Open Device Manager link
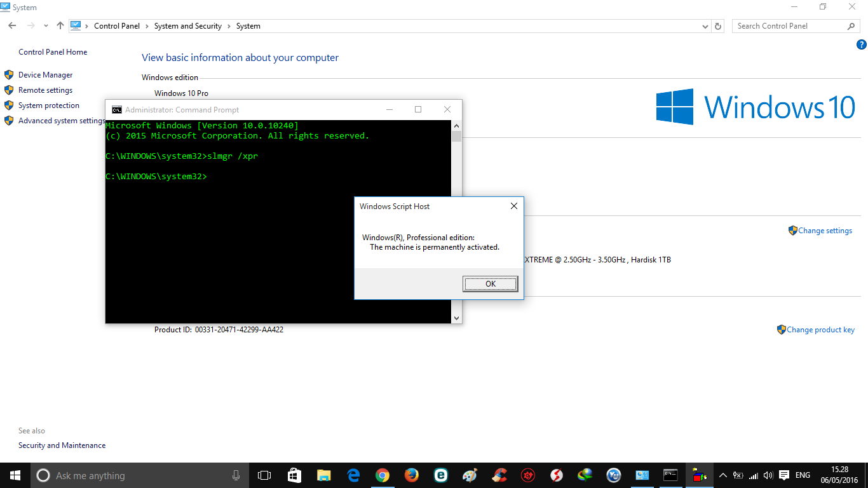The width and height of the screenshot is (868, 488). click(45, 75)
